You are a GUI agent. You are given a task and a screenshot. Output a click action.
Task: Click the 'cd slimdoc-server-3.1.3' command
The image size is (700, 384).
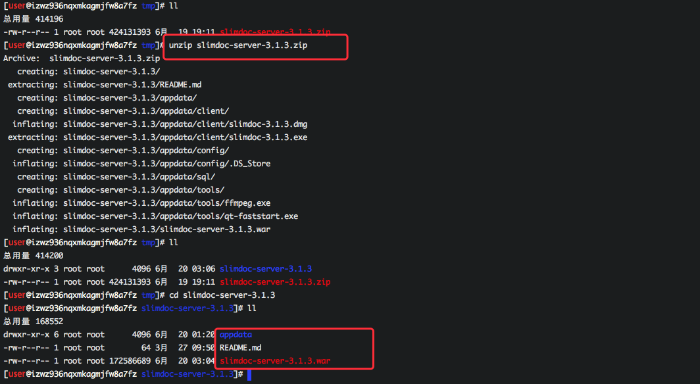pyautogui.click(x=222, y=295)
